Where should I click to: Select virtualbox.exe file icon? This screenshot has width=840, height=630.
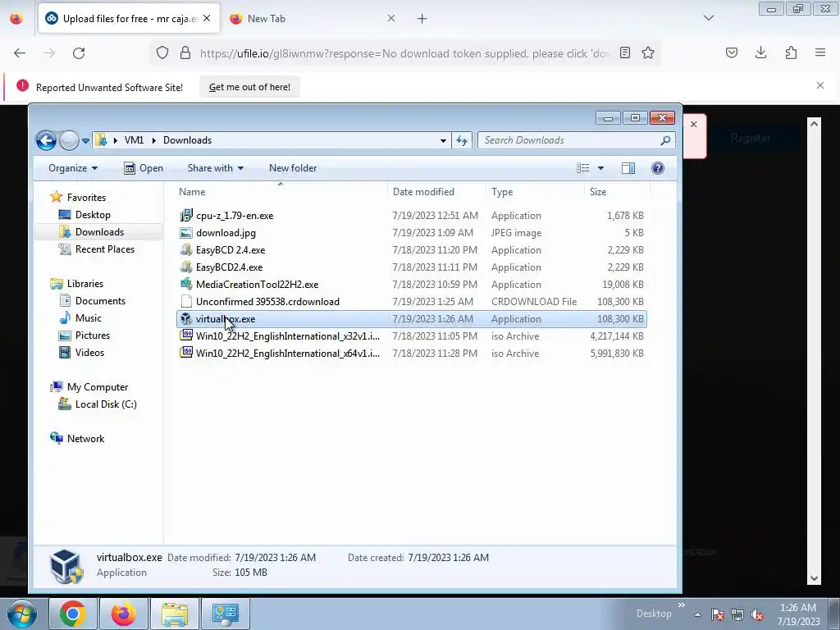(x=186, y=319)
